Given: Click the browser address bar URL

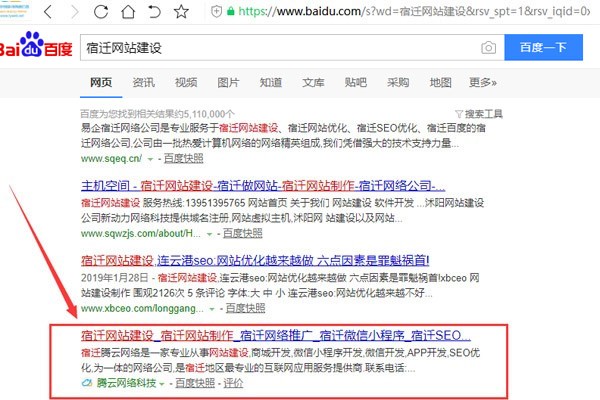Looking at the screenshot, I should click(x=414, y=12).
